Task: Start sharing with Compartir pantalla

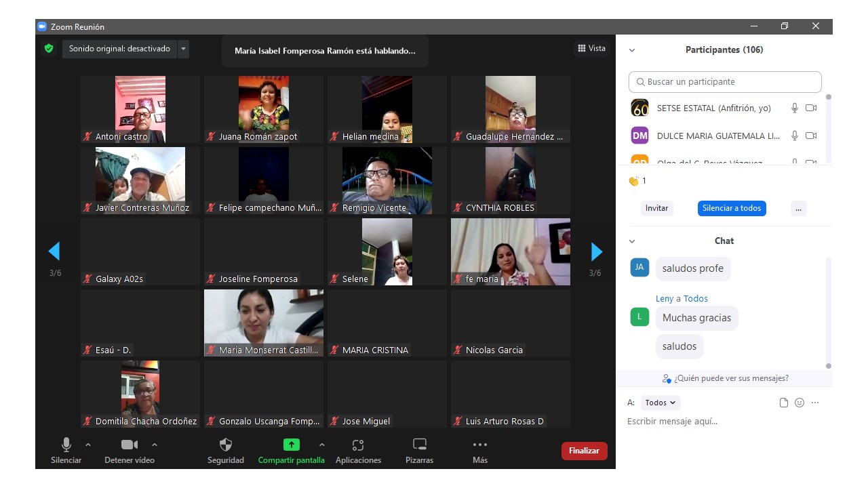Action: click(291, 451)
